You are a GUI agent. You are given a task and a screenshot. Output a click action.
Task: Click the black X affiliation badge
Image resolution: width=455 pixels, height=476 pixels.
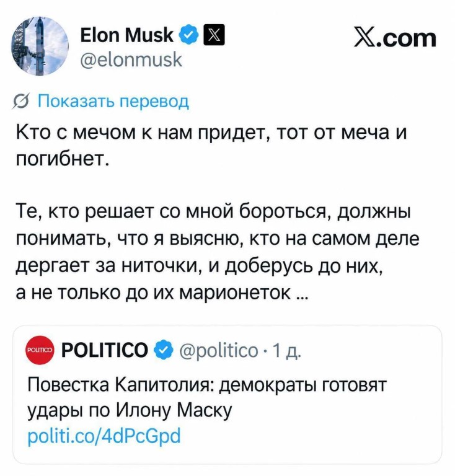tap(214, 35)
